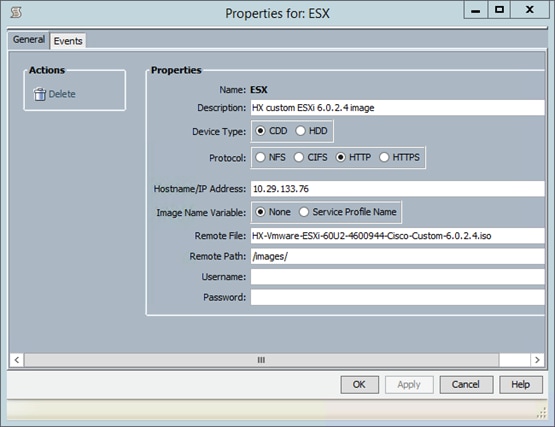This screenshot has width=555, height=427.
Task: Choose the HTTP protocol option
Action: tap(341, 157)
